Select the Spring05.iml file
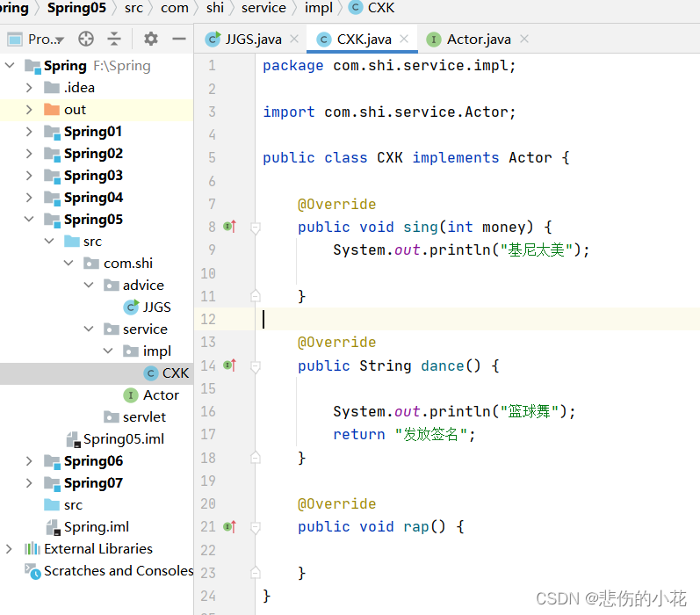This screenshot has width=700, height=615. (x=115, y=438)
